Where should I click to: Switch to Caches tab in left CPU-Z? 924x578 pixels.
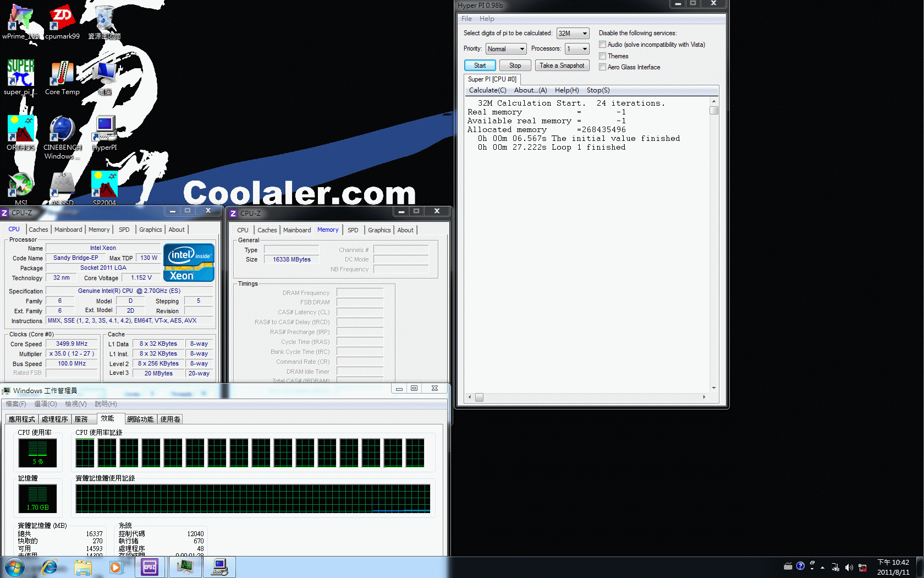(x=38, y=230)
